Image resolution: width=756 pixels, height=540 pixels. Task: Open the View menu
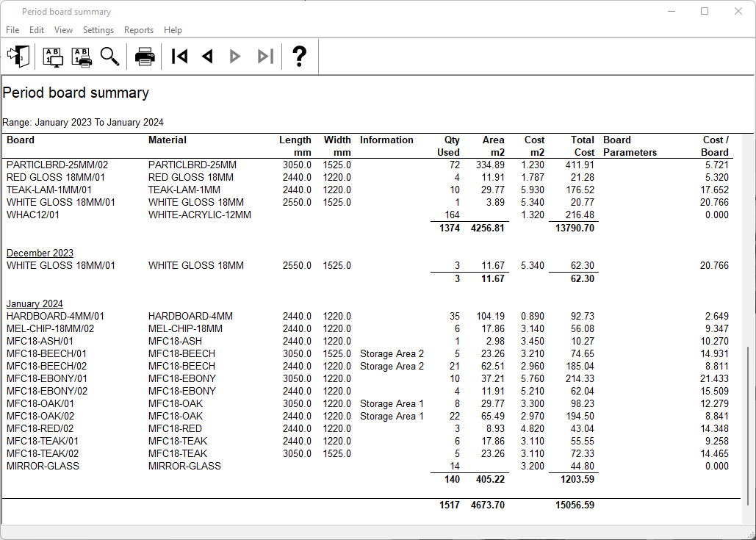point(63,30)
